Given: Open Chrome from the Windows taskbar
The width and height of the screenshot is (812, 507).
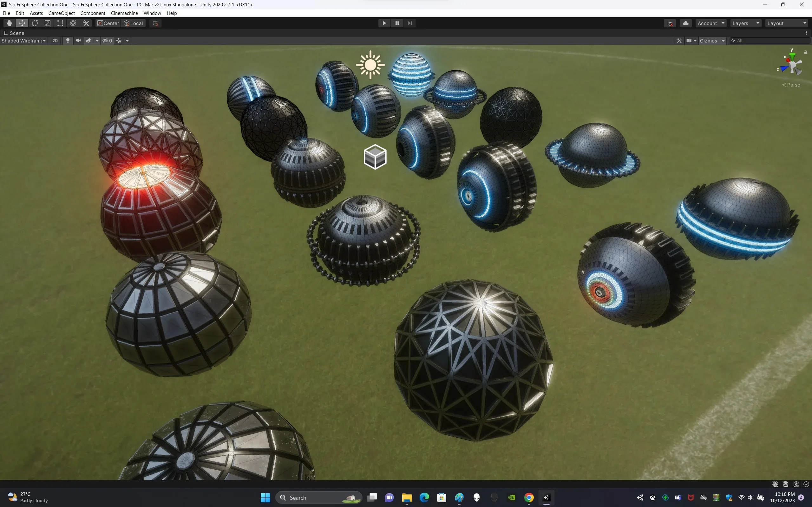Looking at the screenshot, I should pos(529,497).
